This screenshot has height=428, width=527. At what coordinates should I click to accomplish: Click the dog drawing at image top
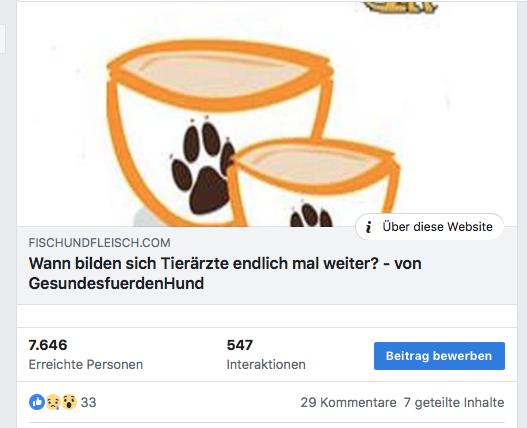point(400,7)
